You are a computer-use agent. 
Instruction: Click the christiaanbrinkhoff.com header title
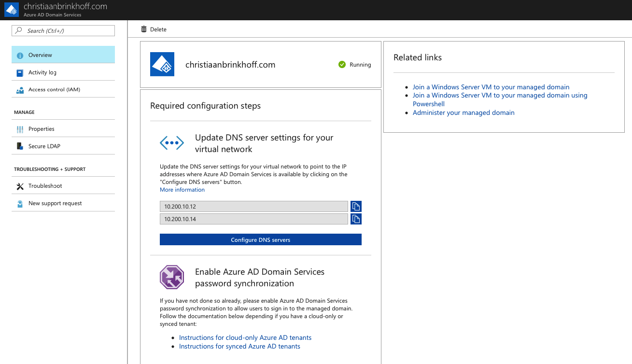point(65,7)
